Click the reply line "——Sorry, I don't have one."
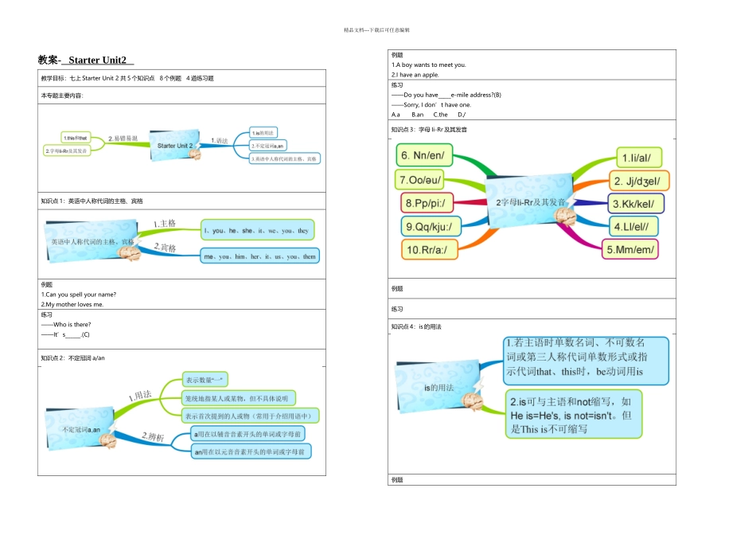 click(x=431, y=104)
